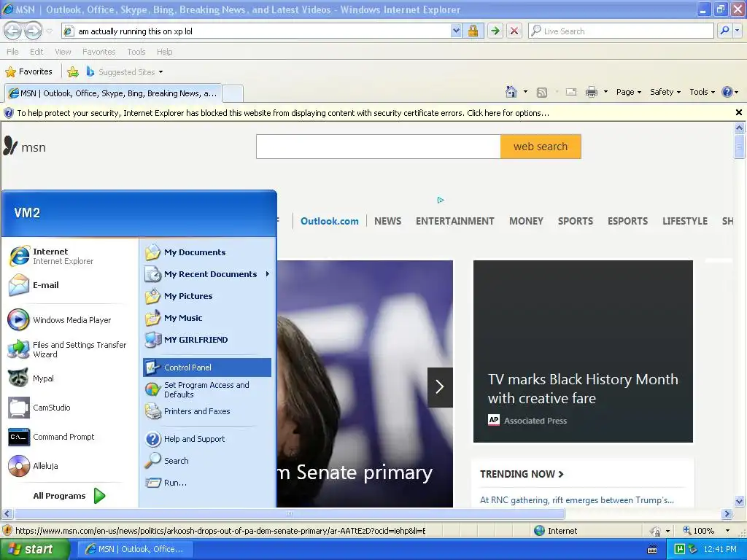Launch Windows Media Player
747x560 pixels.
(x=70, y=320)
